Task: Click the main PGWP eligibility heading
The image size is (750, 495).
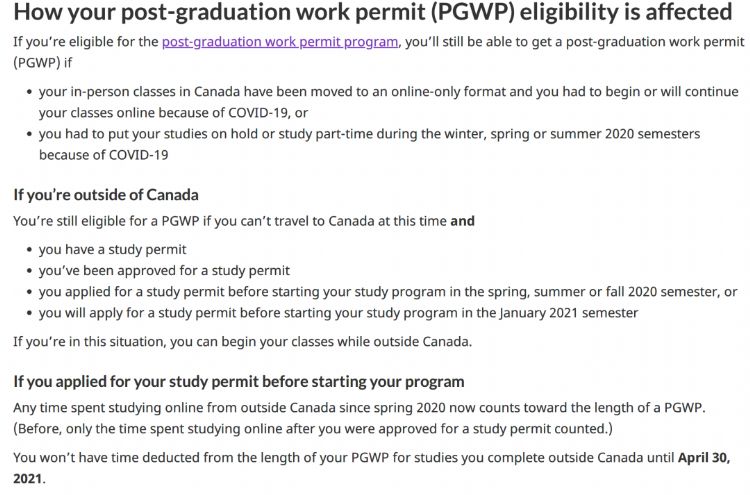Action: (x=372, y=13)
